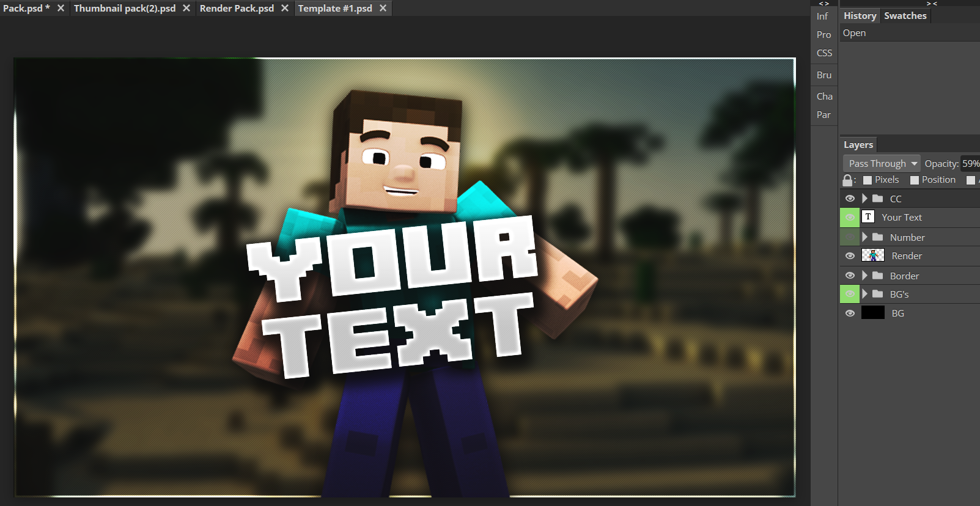Expand the CC group
This screenshot has width=980, height=506.
tap(864, 199)
